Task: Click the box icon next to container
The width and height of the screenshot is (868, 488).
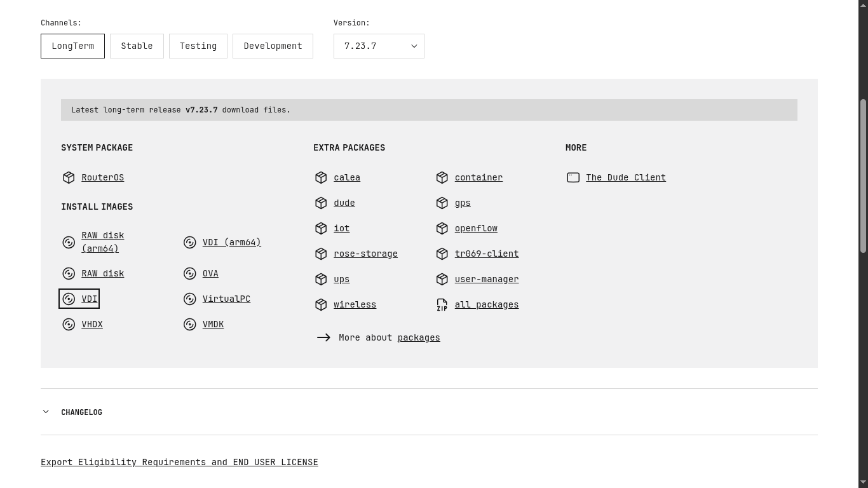Action: point(442,177)
